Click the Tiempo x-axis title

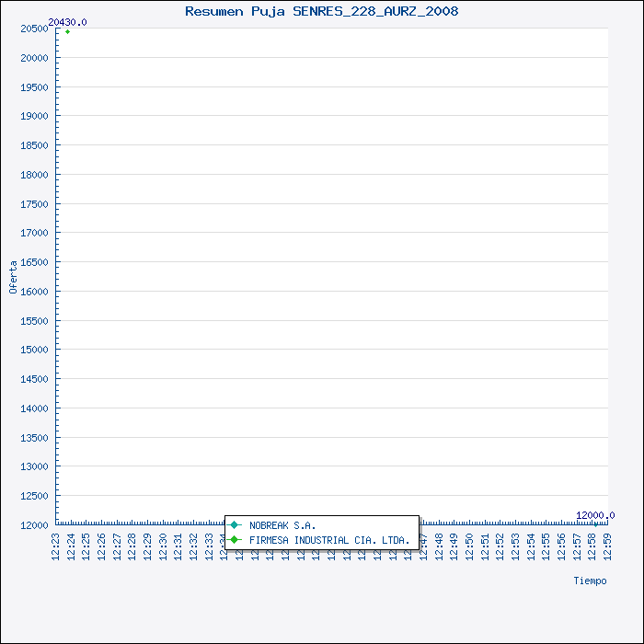coord(590,581)
